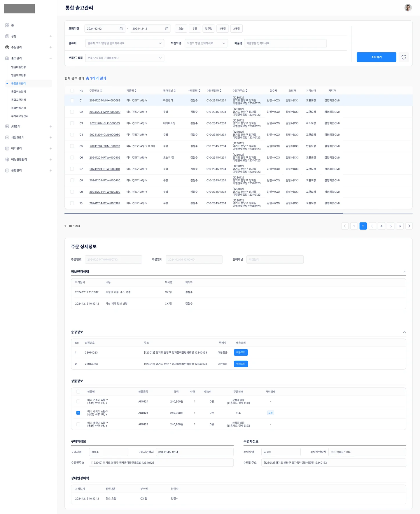Click the AS관리 sidebar icon
The height and width of the screenshot is (514, 420).
pyautogui.click(x=7, y=127)
